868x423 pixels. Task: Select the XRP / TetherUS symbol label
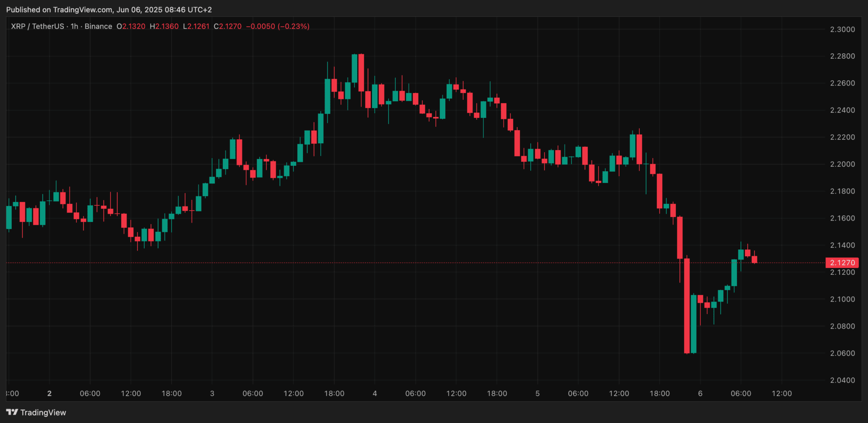point(38,26)
